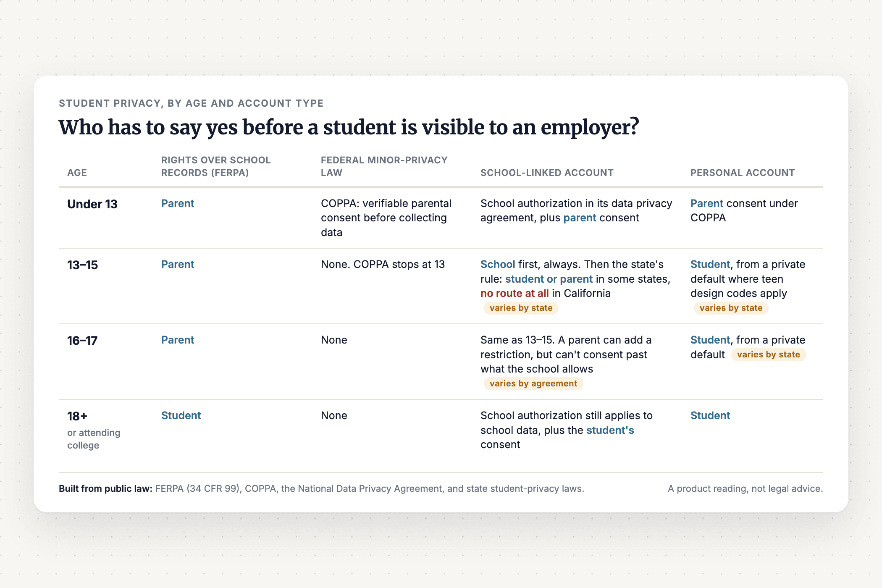Click the '13–15' age row label
Viewport: 882px width, 588px height.
[x=83, y=265]
